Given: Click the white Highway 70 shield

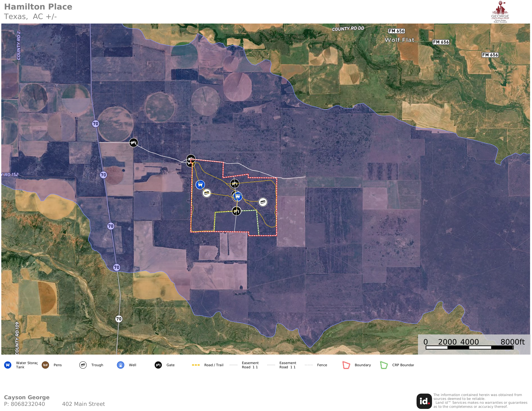Looking at the screenshot, I should point(119,319).
